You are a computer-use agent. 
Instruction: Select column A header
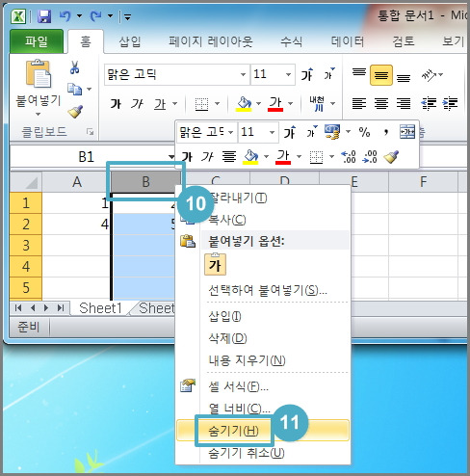76,182
